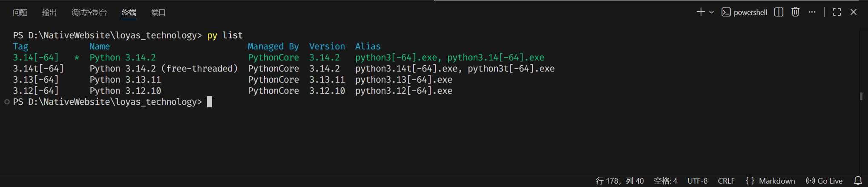Kill terminal using the trash icon
Viewport: 868px width, 187px height.
tap(795, 12)
